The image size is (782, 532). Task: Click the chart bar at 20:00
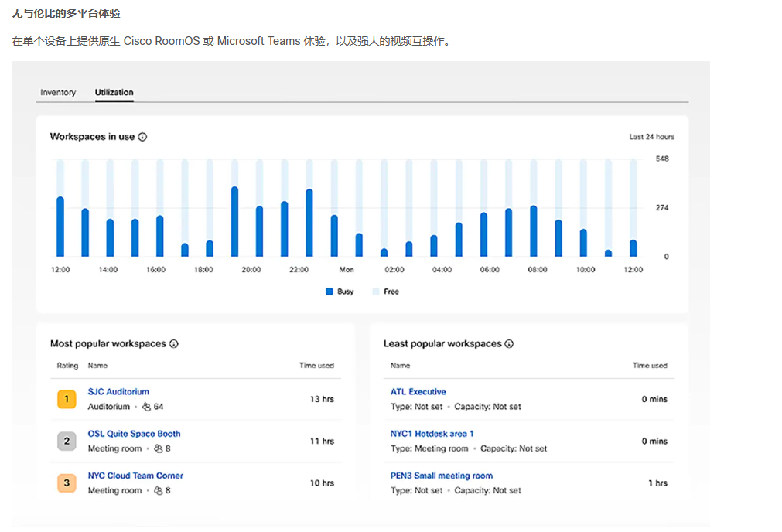click(260, 232)
